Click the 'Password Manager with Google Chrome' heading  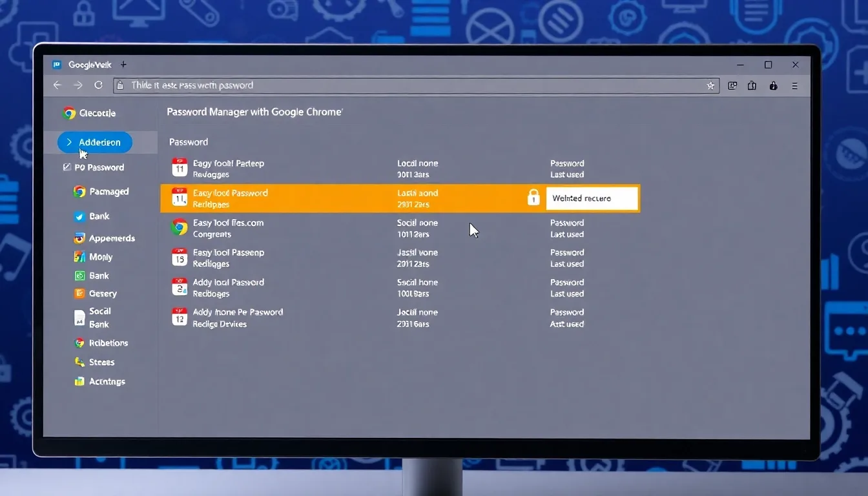click(254, 112)
